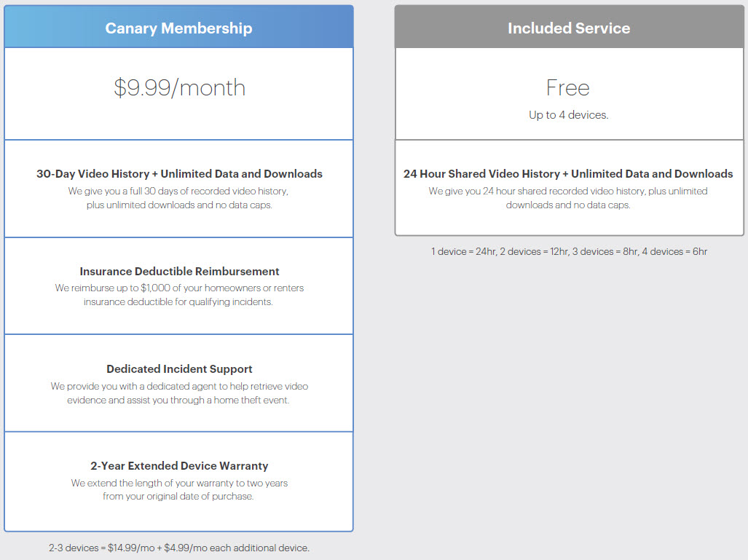Click 'We extend the length of your warranty' text
The height and width of the screenshot is (560, 748).
coord(179,489)
